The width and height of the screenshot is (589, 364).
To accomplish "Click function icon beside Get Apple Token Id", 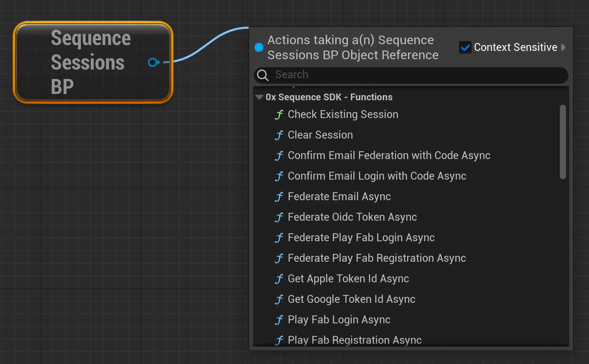I will pyautogui.click(x=279, y=279).
